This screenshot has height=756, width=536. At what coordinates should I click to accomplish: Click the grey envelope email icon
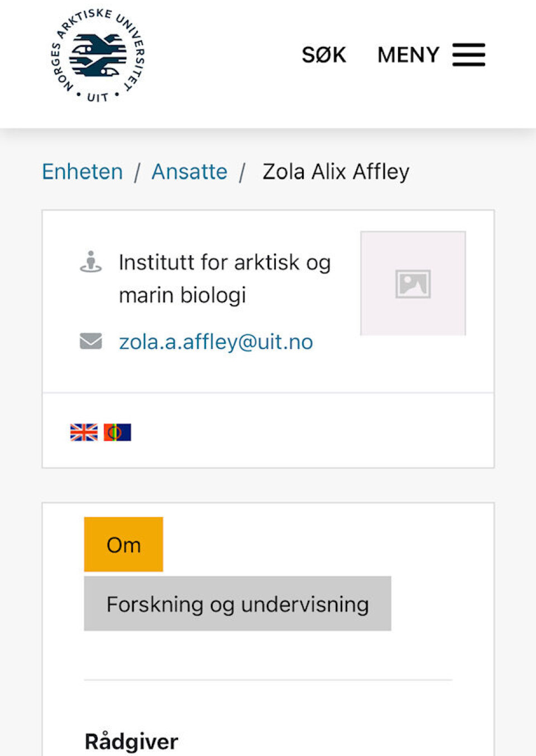(x=90, y=341)
